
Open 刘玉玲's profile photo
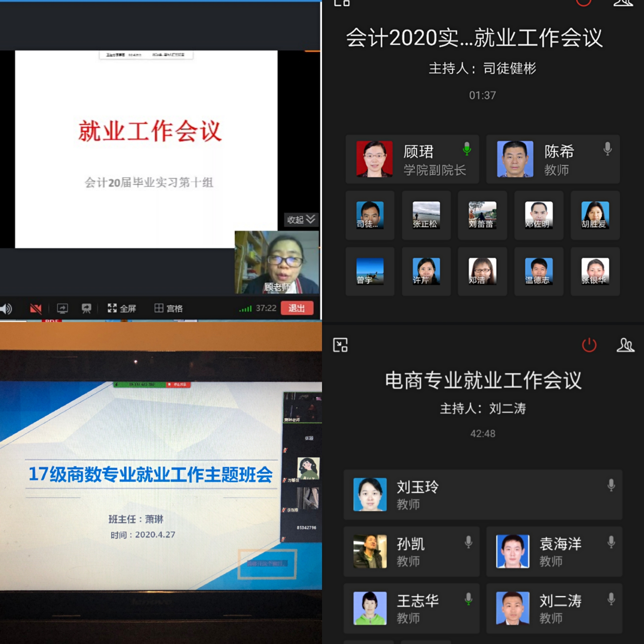point(370,495)
